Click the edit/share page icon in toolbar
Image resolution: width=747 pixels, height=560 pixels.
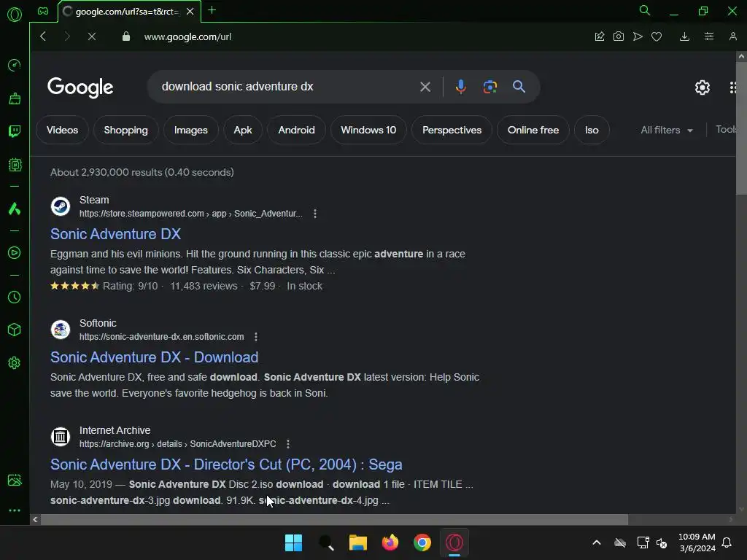coord(600,36)
